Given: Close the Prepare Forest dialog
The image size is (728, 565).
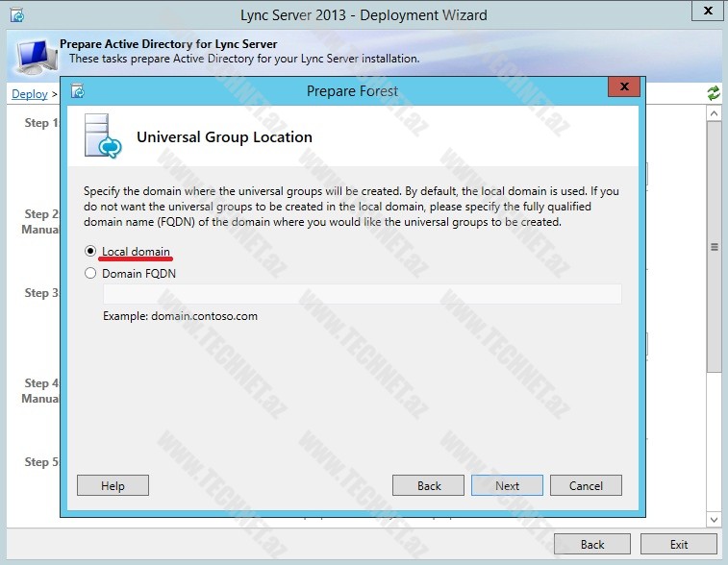Looking at the screenshot, I should coord(624,86).
